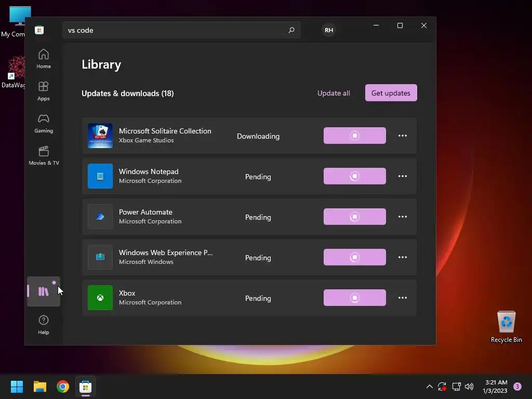The image size is (532, 399).
Task: Click the Xbox title text
Action: [x=127, y=293]
